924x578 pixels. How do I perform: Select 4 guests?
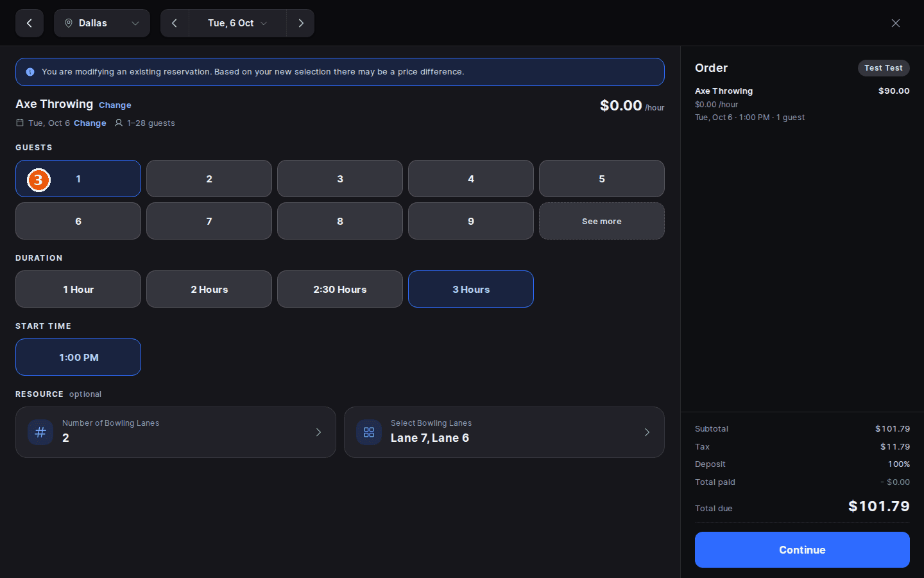pos(471,179)
